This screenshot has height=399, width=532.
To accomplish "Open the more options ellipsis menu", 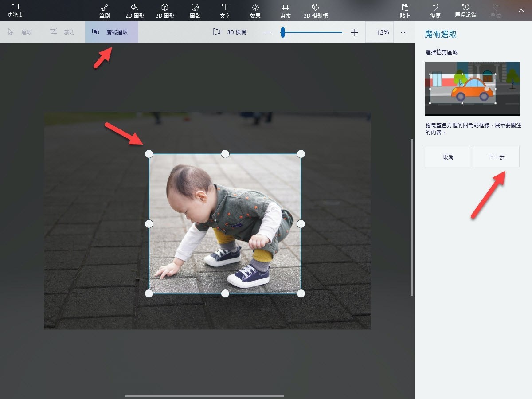I will tap(404, 32).
